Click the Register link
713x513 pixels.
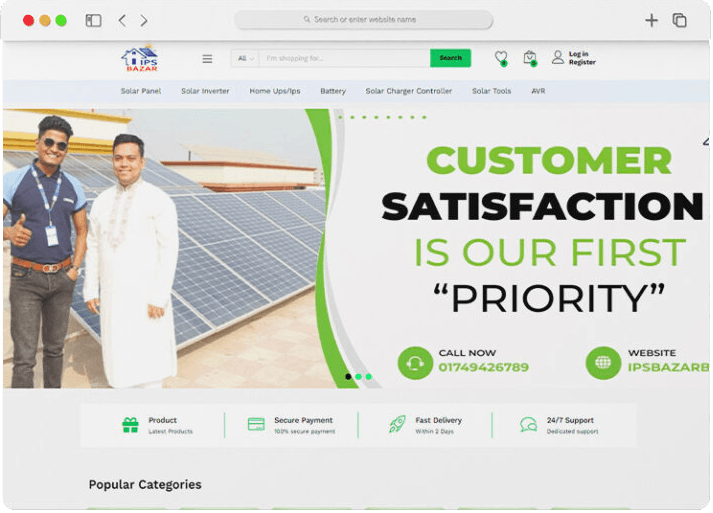click(x=582, y=63)
